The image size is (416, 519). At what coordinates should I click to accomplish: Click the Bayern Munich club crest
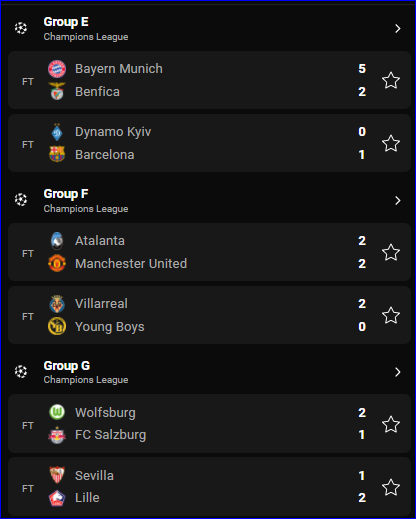tap(57, 69)
